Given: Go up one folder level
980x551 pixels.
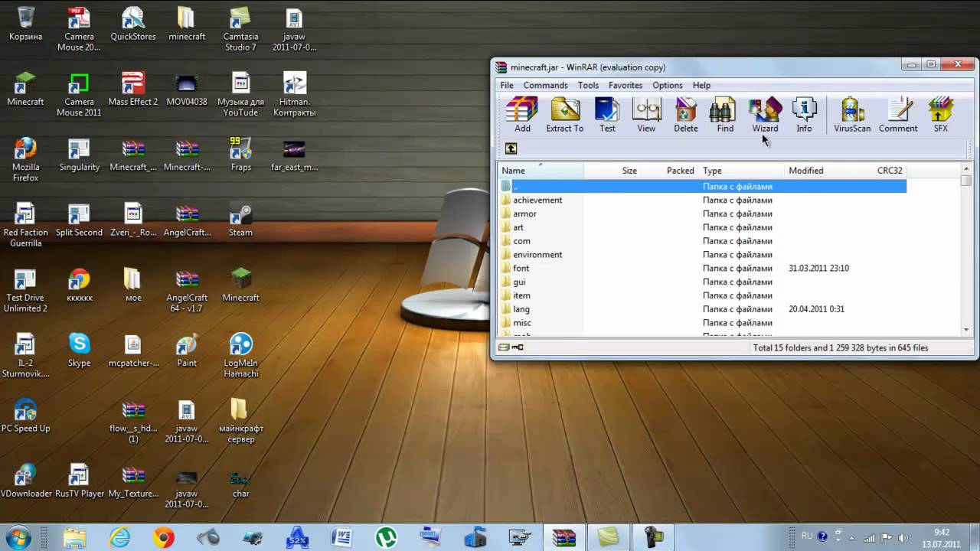Looking at the screenshot, I should point(511,148).
